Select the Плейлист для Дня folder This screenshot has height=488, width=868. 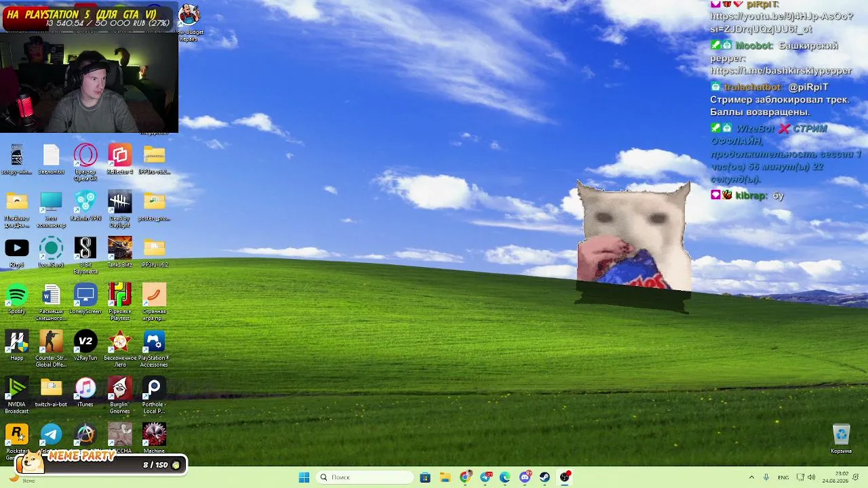(x=17, y=209)
